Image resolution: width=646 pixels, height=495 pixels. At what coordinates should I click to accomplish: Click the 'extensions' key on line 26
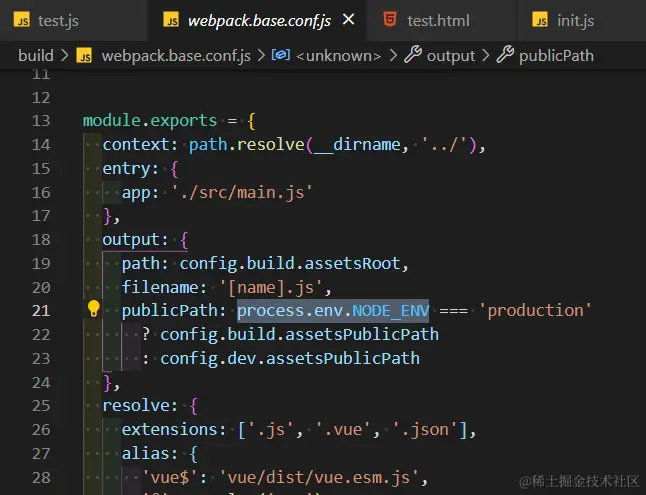click(x=169, y=429)
